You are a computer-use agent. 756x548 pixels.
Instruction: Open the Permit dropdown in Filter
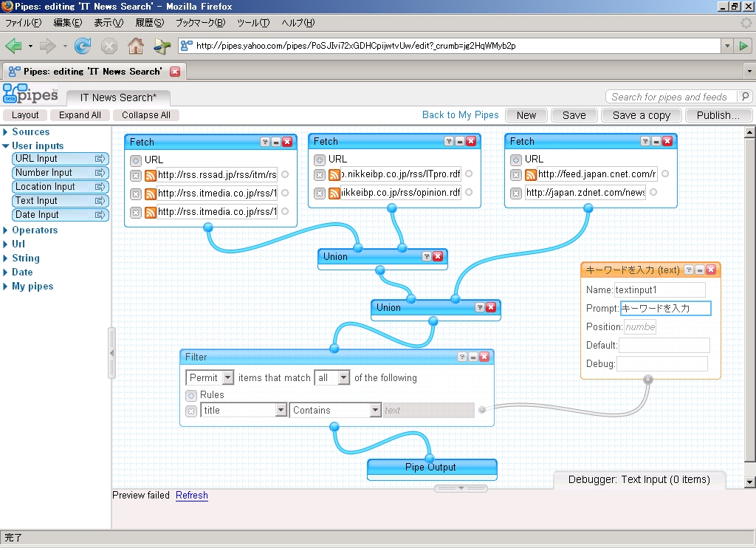point(210,377)
